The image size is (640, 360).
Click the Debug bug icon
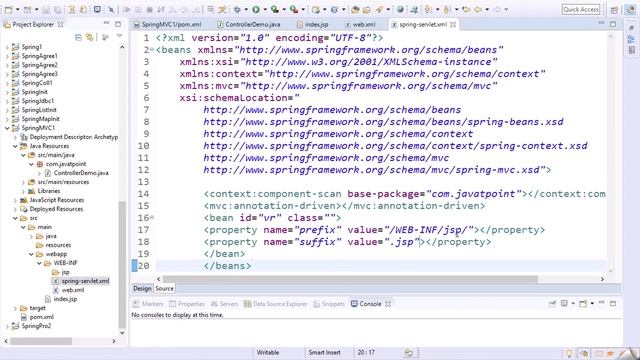tap(237, 9)
